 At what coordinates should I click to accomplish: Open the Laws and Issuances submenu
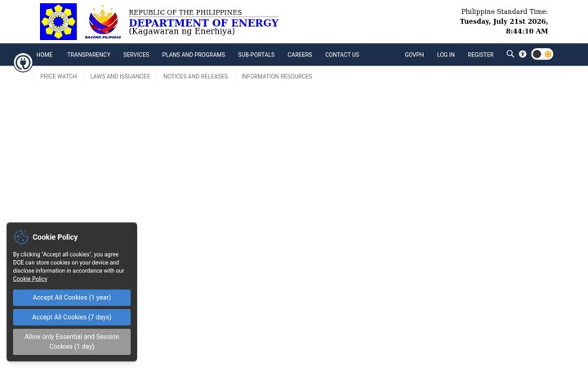120,76
